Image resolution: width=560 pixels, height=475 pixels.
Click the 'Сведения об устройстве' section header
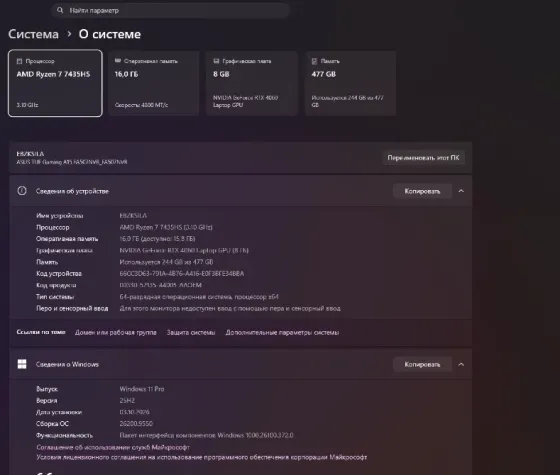pos(241,191)
